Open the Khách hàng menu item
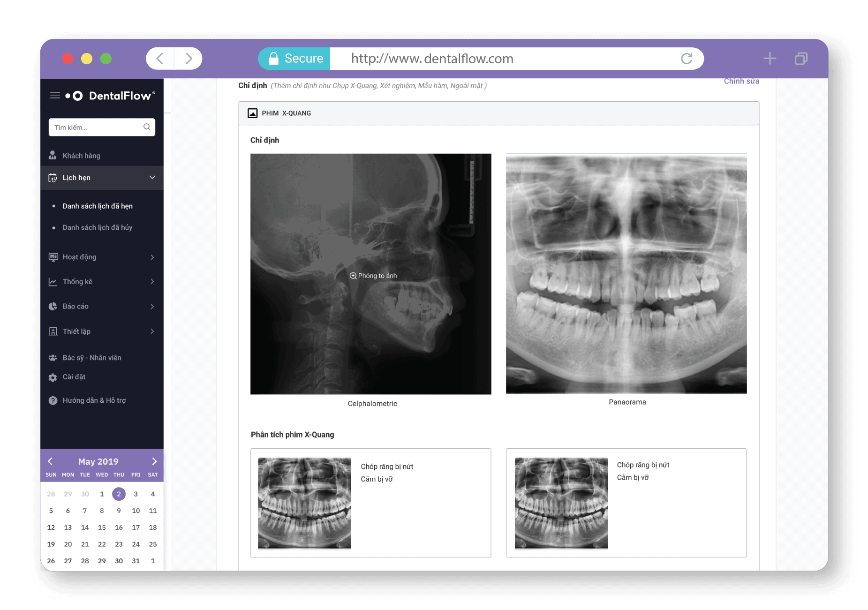 (x=81, y=156)
